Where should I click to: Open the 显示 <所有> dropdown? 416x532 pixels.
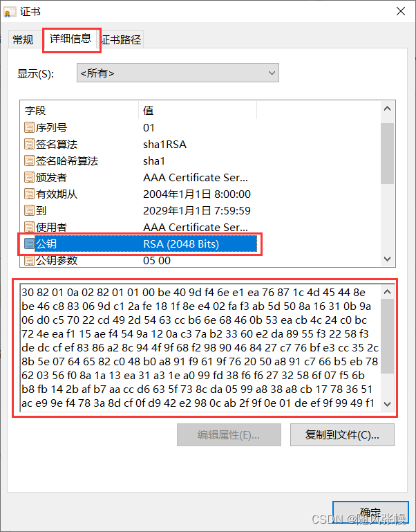click(178, 73)
